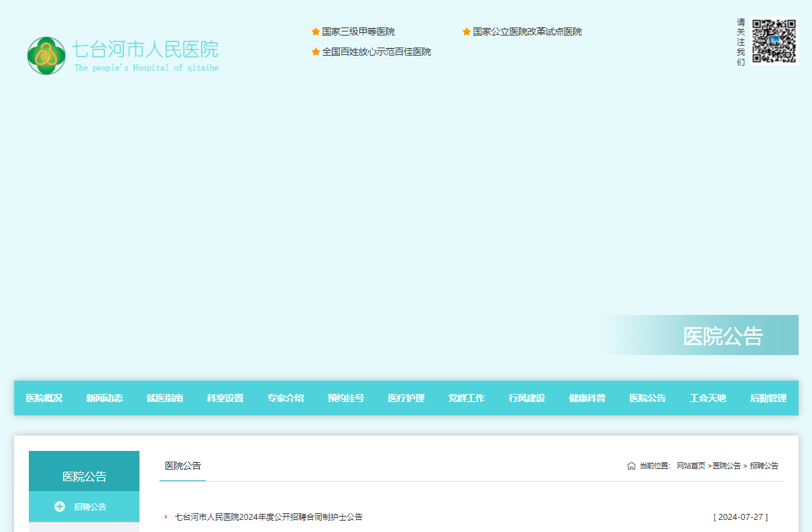Select 科室设置 from the navigation bar
812x532 pixels.
(225, 398)
